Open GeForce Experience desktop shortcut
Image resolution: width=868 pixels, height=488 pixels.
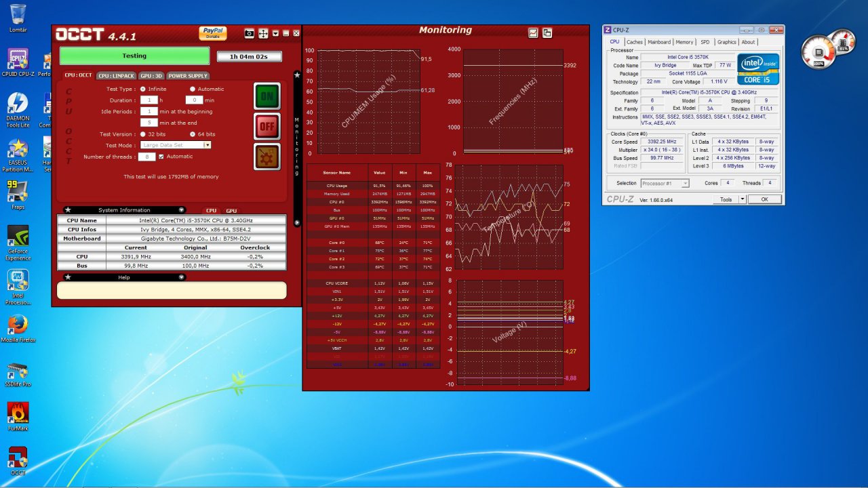[18, 243]
